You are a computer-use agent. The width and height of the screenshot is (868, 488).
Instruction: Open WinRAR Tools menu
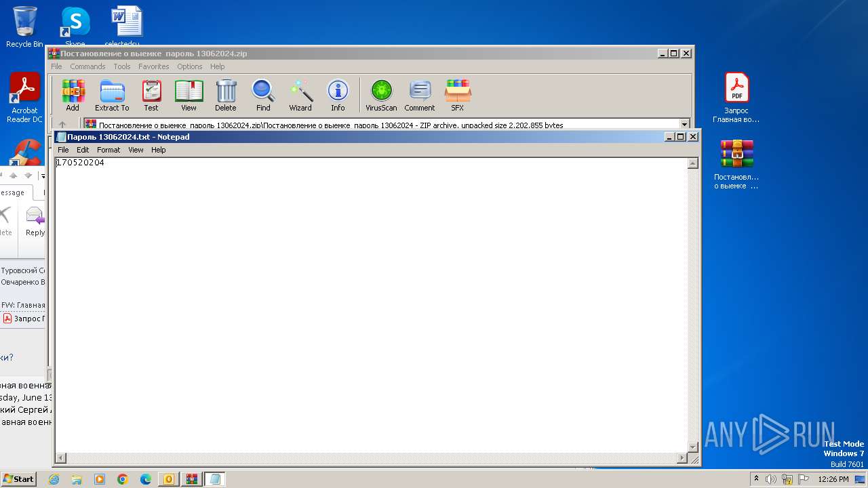(x=122, y=66)
